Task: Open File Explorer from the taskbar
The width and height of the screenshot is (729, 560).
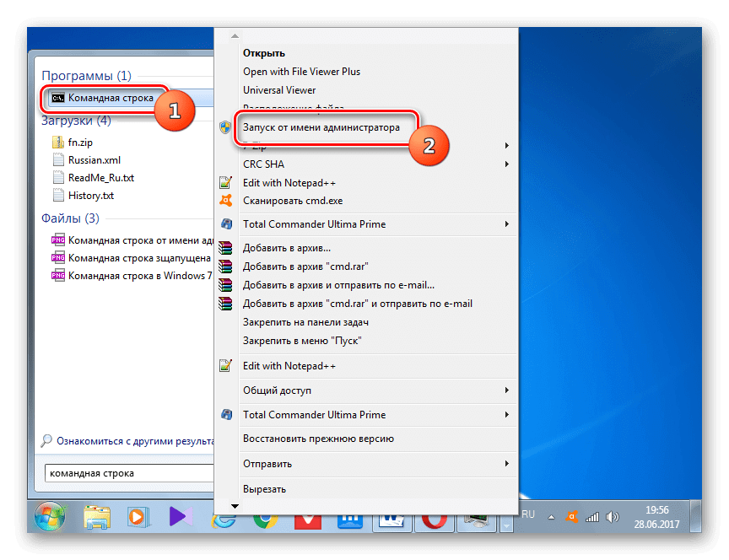Action: click(98, 515)
